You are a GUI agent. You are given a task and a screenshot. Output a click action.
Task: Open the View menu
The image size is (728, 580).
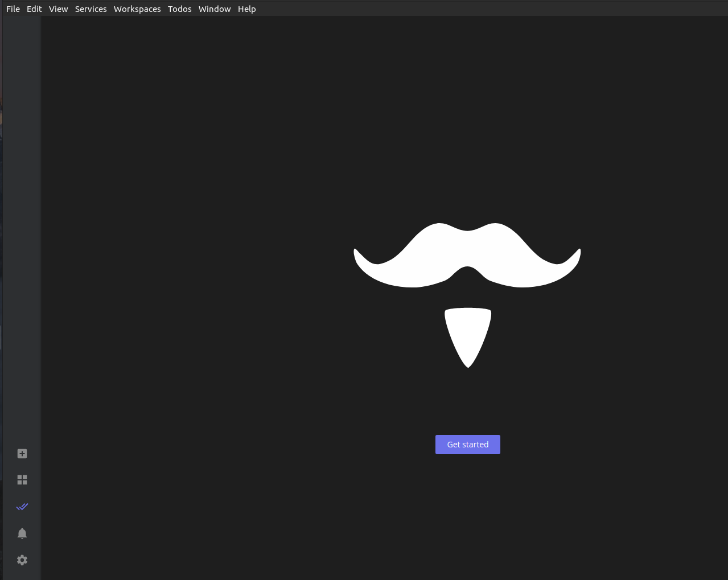[x=58, y=9]
